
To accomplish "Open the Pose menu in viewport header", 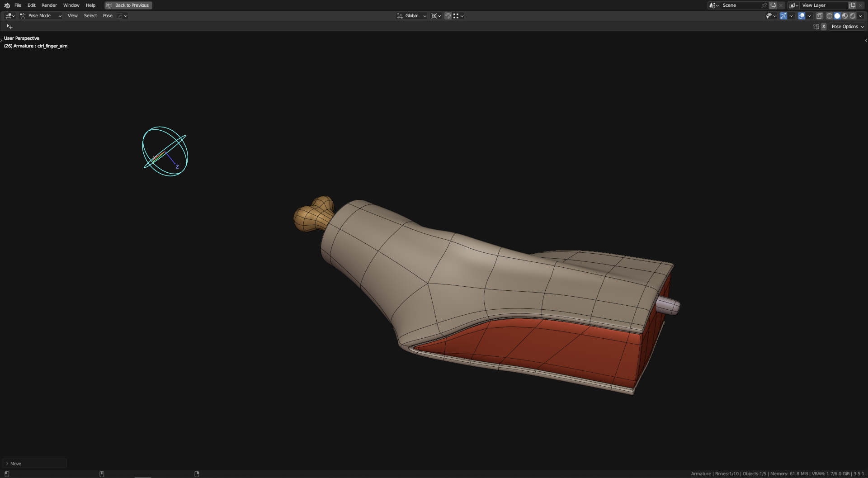I will tap(108, 16).
